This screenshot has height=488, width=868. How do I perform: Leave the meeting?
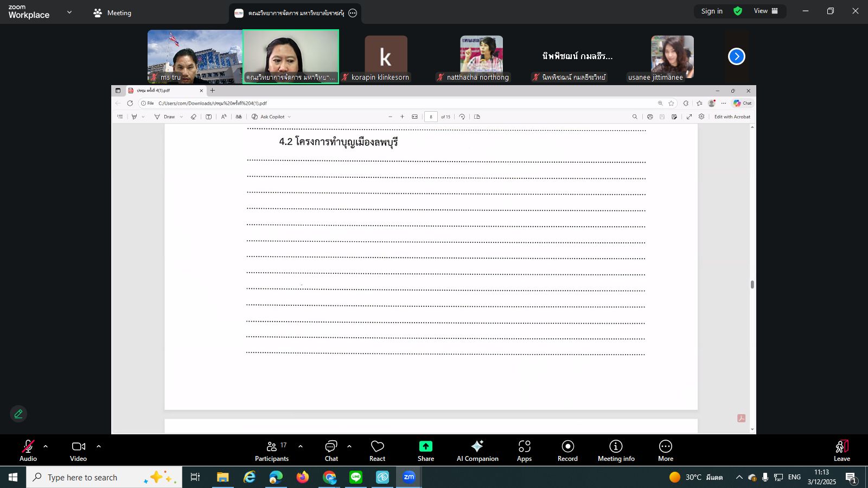(842, 451)
